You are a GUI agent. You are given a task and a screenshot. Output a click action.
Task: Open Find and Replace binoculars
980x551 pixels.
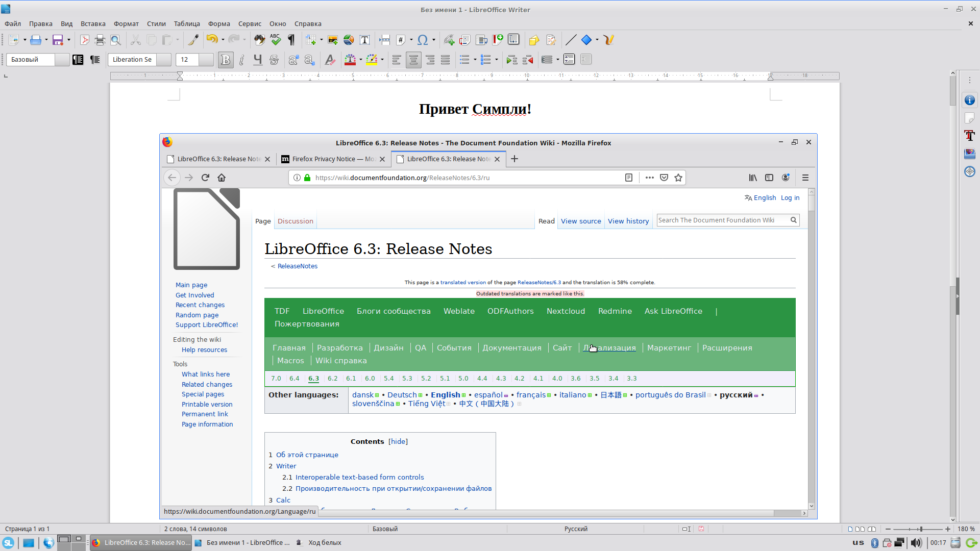259,40
